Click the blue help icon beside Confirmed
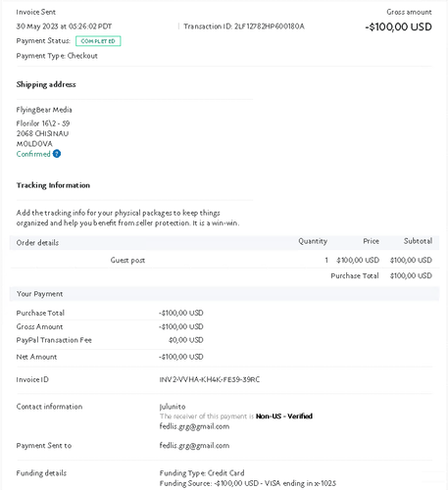Screen dimensions: 448x490 tap(57, 154)
